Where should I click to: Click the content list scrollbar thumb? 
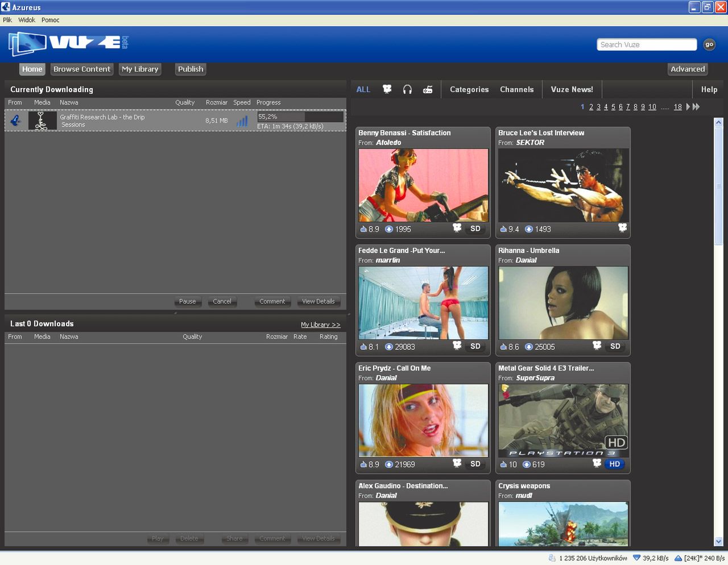[718, 186]
